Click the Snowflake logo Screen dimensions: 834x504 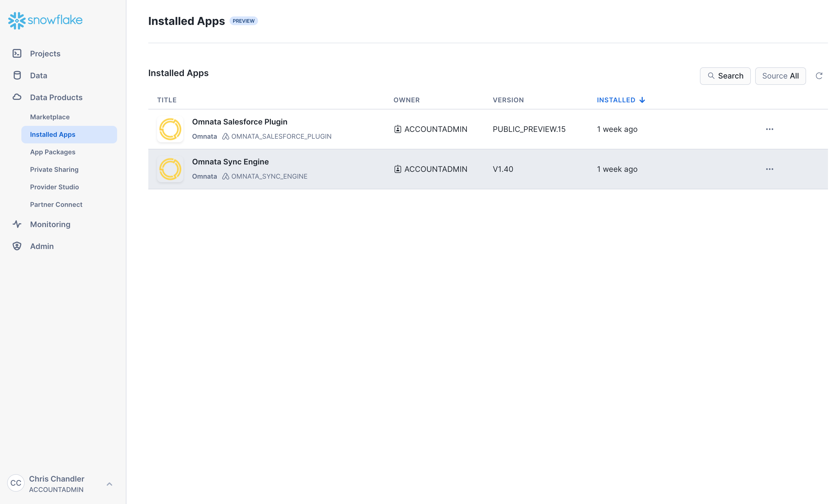click(x=45, y=20)
